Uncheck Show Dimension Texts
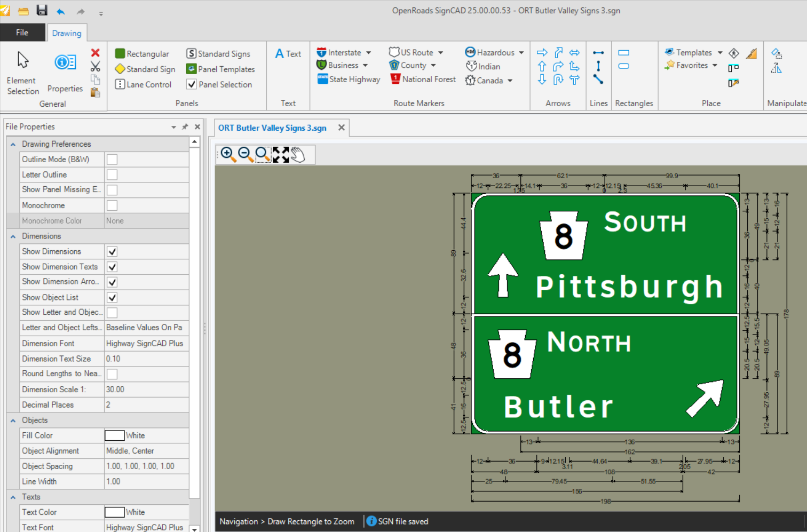The image size is (807, 532). 112,267
